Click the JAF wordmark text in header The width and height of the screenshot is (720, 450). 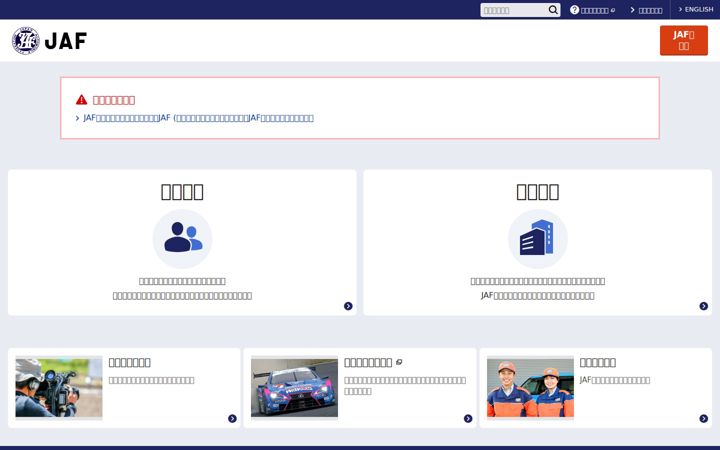point(66,41)
